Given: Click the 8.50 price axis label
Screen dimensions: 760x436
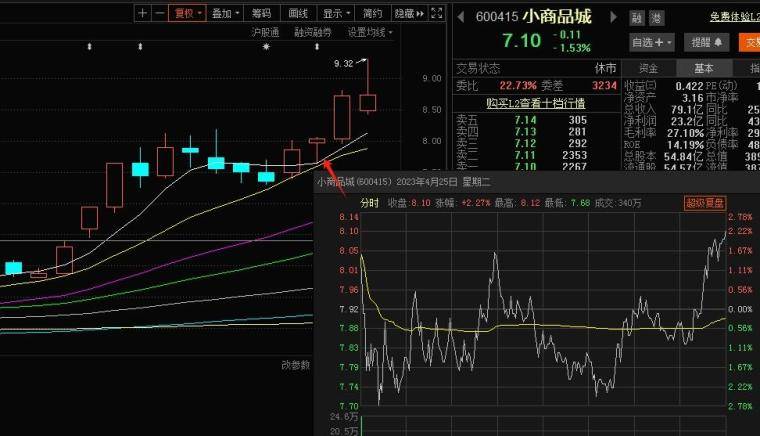Looking at the screenshot, I should [431, 109].
